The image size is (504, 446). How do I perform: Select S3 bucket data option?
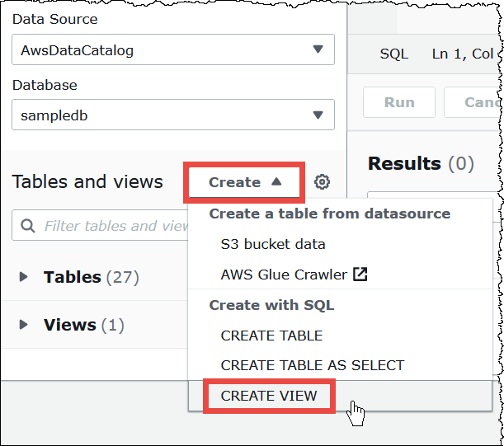tap(273, 244)
